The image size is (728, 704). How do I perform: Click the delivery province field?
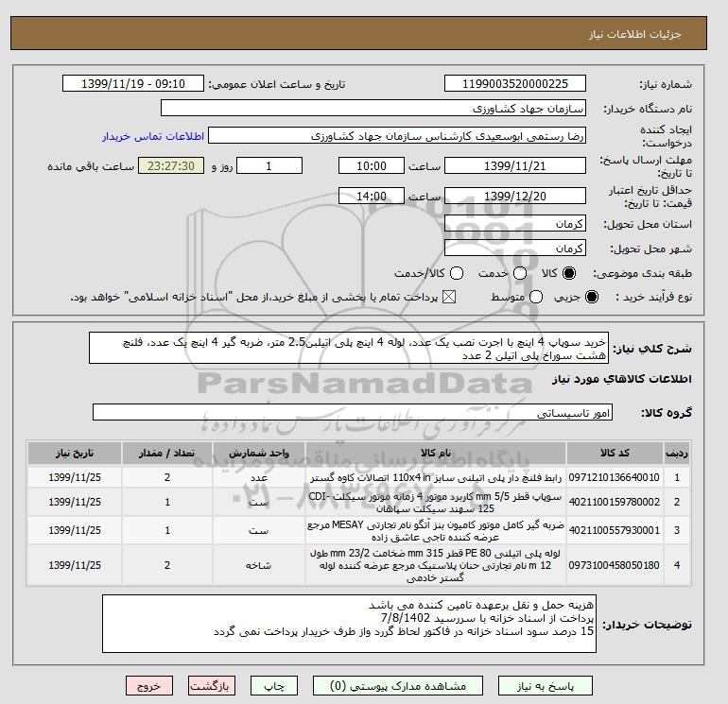point(515,224)
